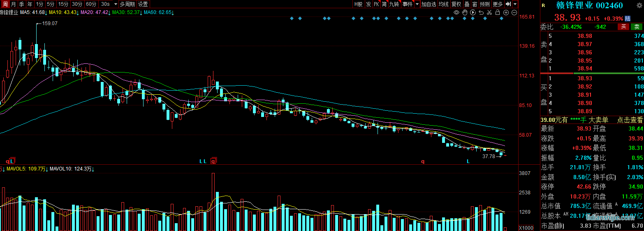
Task: Click the 159.07 high price marker
Action: (x=50, y=23)
